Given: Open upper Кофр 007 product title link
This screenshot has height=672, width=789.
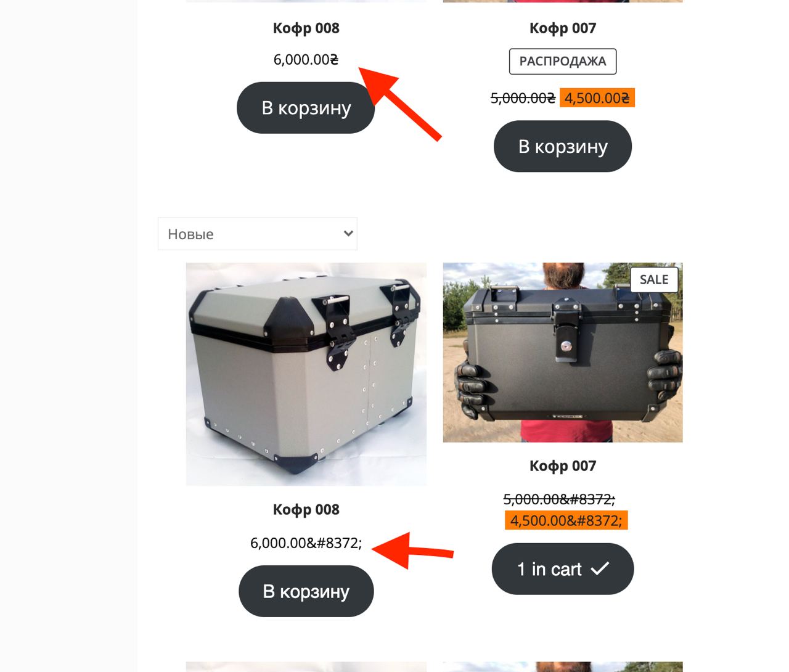Looking at the screenshot, I should (563, 28).
